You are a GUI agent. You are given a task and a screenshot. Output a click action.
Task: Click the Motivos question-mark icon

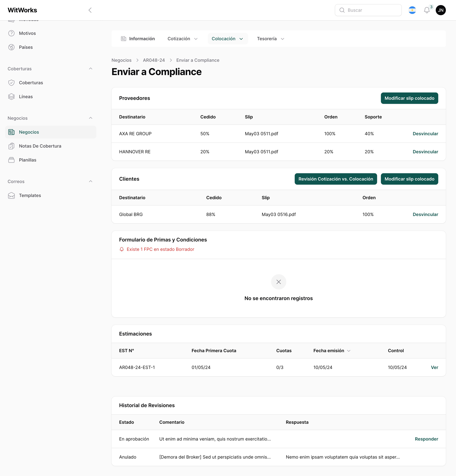point(11,33)
